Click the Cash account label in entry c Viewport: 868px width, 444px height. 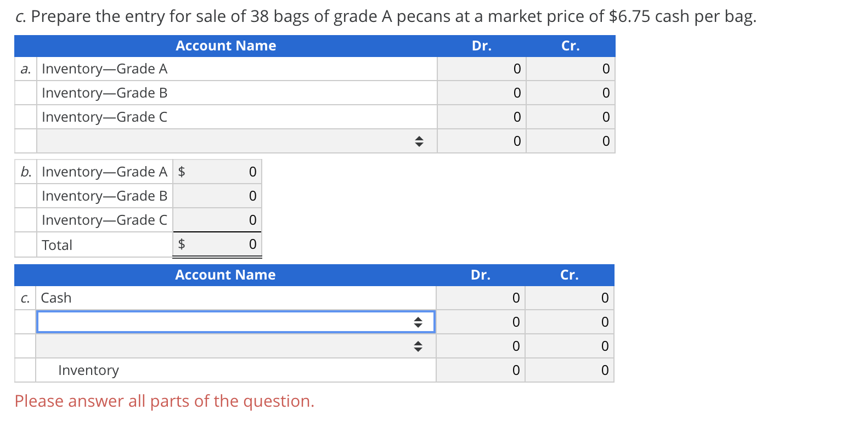point(56,298)
